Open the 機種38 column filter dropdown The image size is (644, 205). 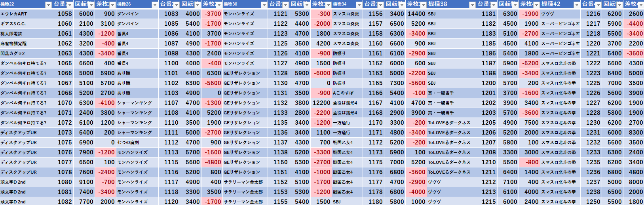[472, 5]
